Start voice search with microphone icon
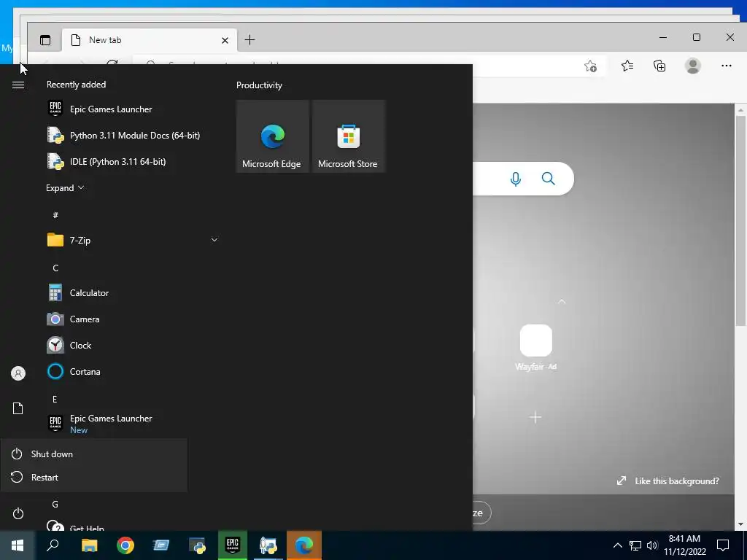This screenshot has width=747, height=560. pyautogui.click(x=516, y=179)
